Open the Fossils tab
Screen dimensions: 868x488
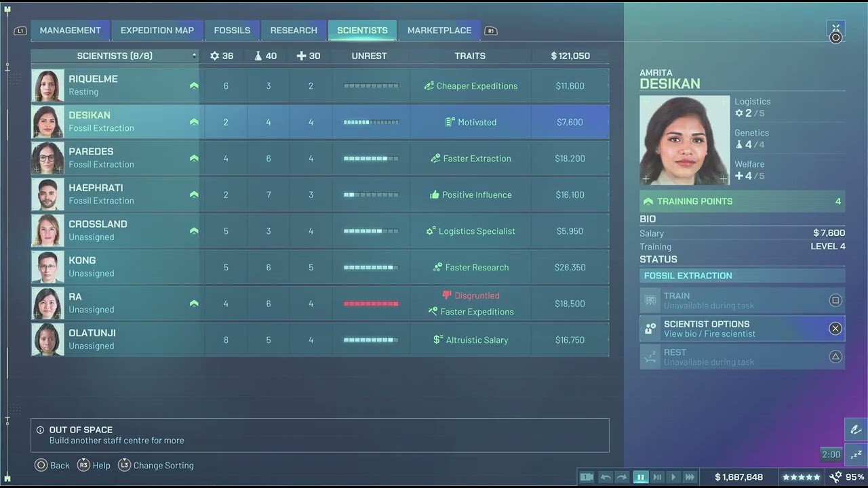pos(232,30)
